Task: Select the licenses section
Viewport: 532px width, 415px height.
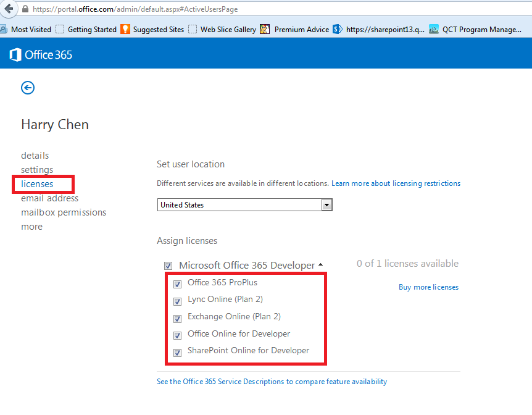Action: click(37, 184)
